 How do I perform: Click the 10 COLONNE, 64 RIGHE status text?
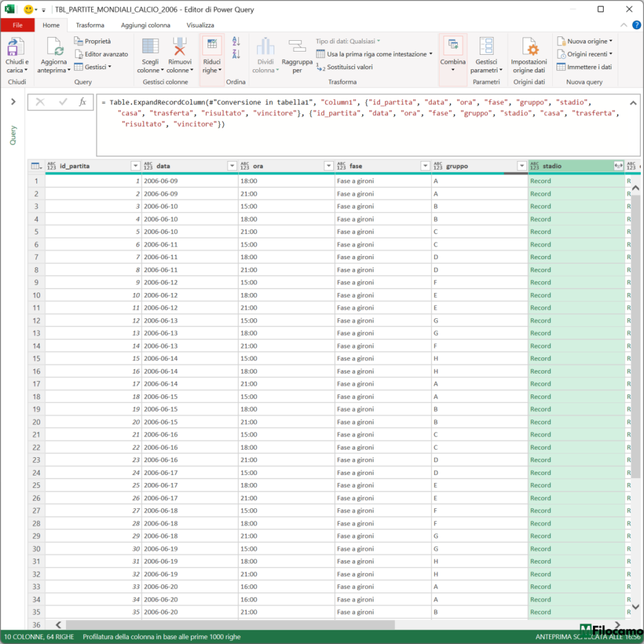39,636
